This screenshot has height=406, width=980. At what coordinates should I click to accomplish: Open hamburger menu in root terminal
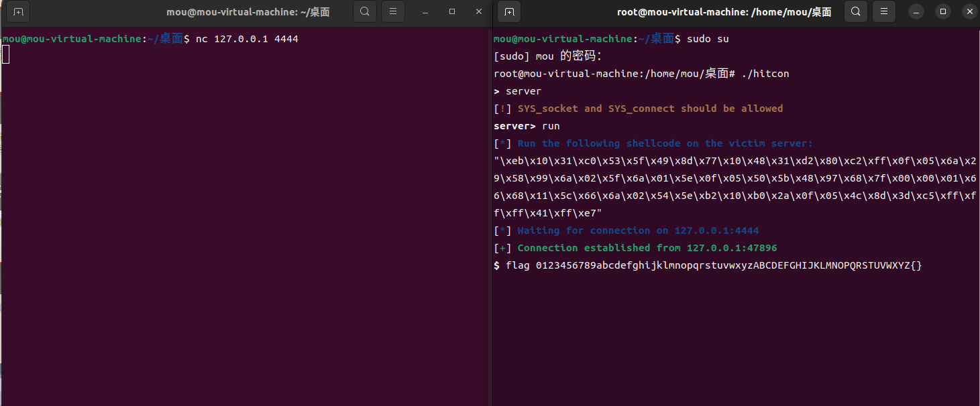point(884,11)
